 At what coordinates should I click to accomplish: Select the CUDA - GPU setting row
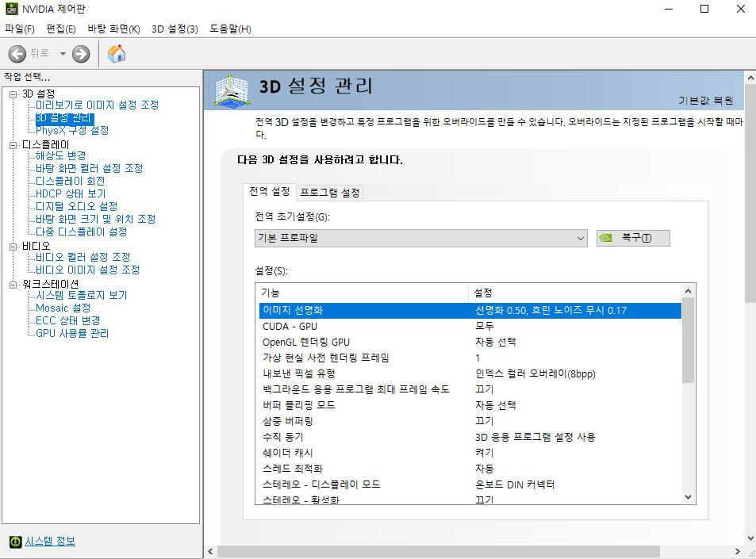470,326
